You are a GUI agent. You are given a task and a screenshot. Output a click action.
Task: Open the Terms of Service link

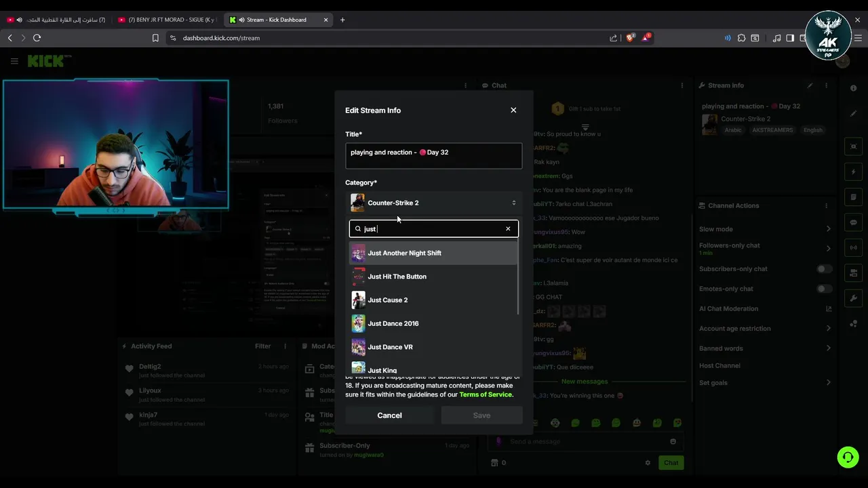(x=486, y=394)
